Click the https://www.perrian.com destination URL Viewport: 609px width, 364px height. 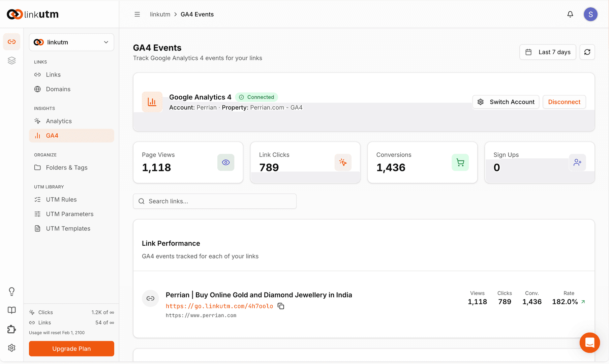click(201, 315)
